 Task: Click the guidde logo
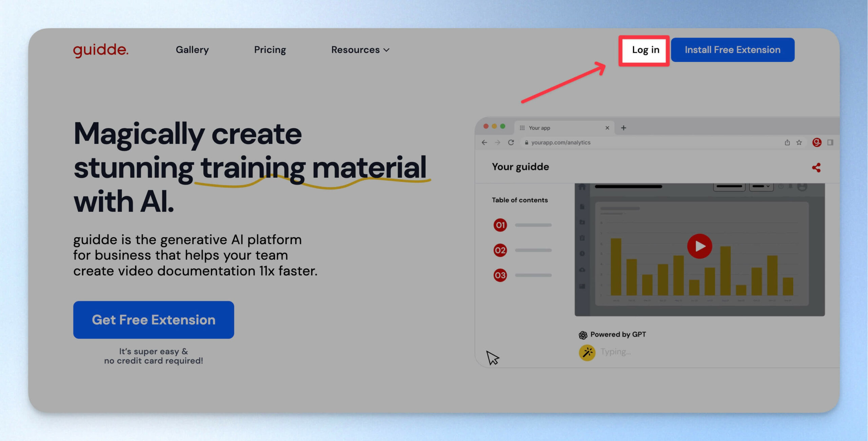point(101,50)
